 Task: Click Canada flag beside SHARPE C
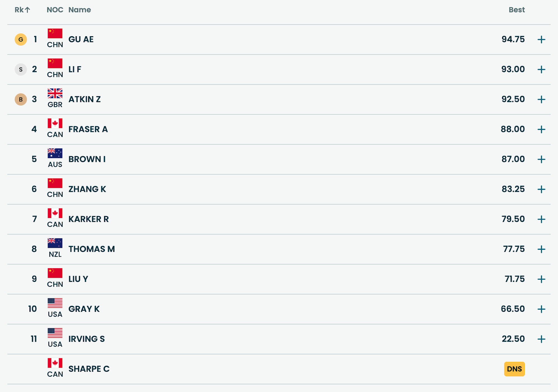pyautogui.click(x=55, y=363)
